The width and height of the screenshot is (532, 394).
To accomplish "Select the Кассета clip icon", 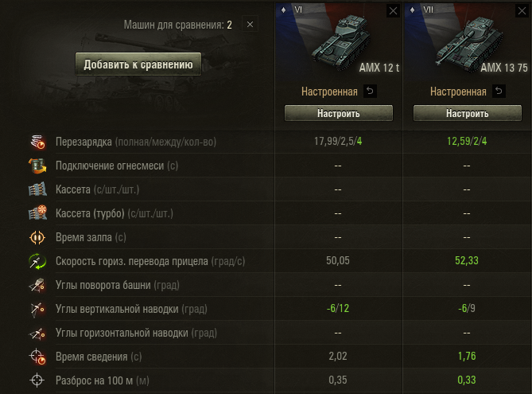I will 37,189.
